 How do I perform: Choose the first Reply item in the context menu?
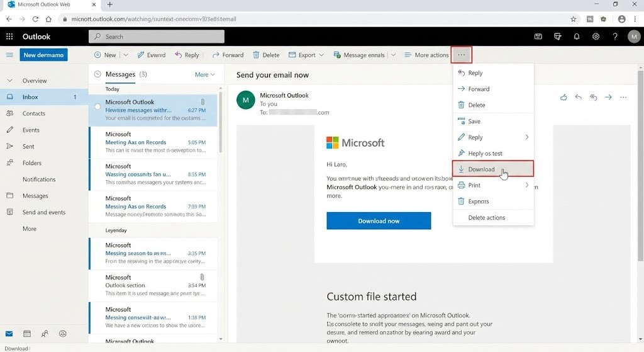[493, 73]
